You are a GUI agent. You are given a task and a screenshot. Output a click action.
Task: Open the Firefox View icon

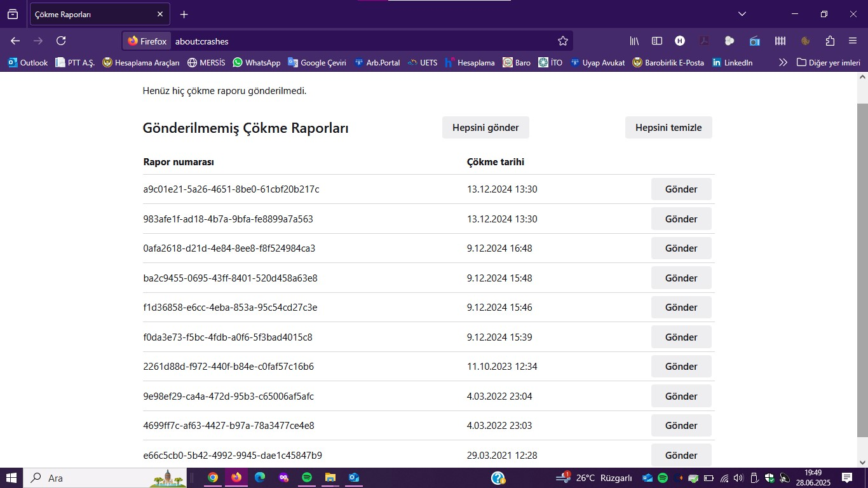click(13, 14)
